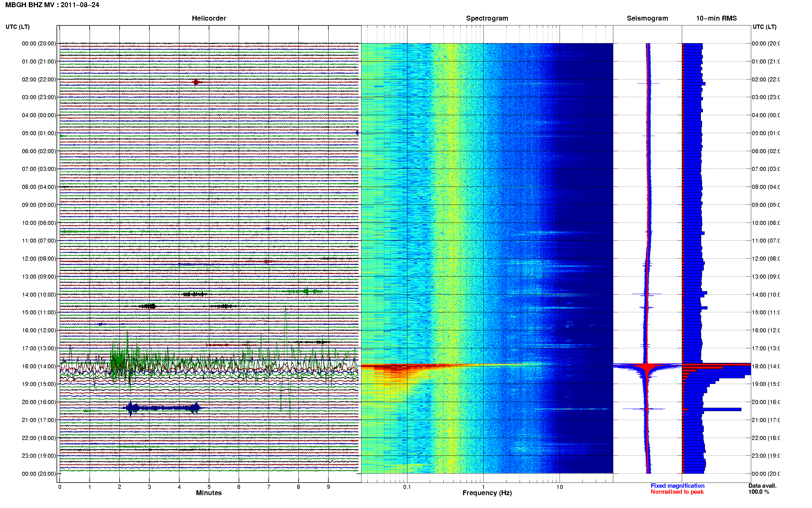
Task: Click the right 'UTC (LT)' axis label
Action: tap(764, 27)
